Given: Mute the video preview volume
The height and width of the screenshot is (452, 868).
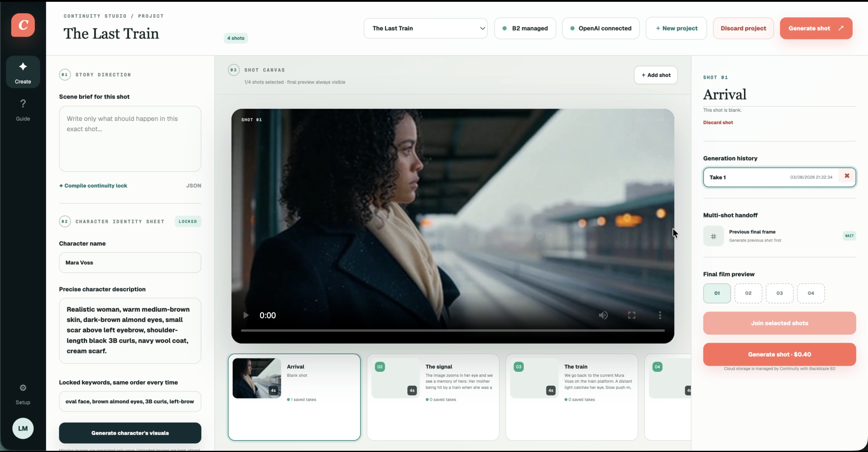Looking at the screenshot, I should click(x=603, y=315).
